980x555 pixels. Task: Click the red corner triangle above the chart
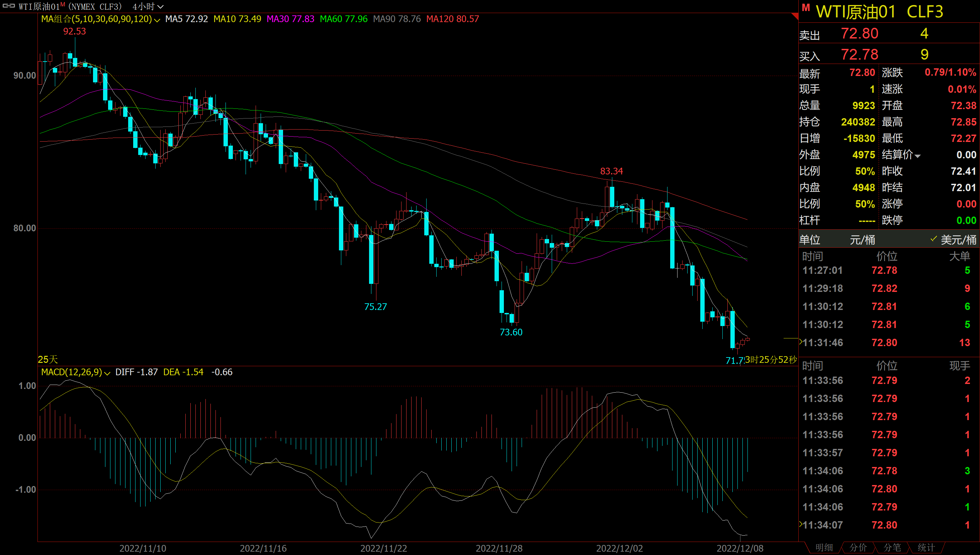pyautogui.click(x=795, y=16)
